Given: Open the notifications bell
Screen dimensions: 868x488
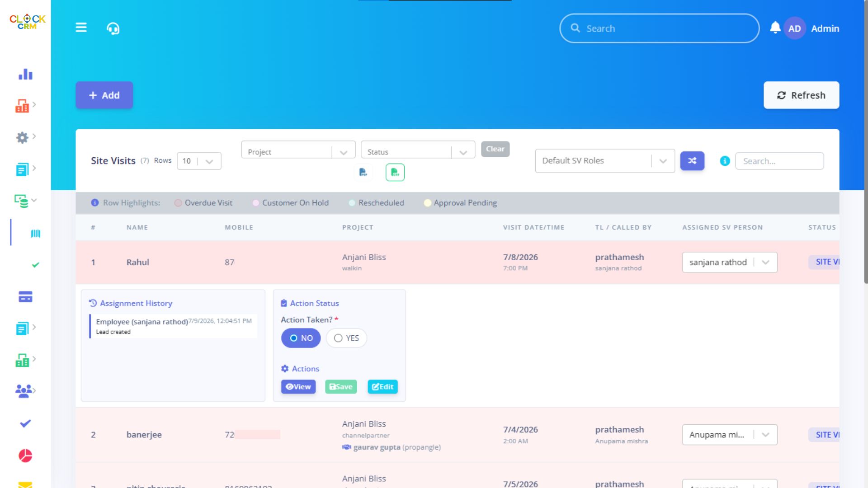Looking at the screenshot, I should click(x=775, y=28).
